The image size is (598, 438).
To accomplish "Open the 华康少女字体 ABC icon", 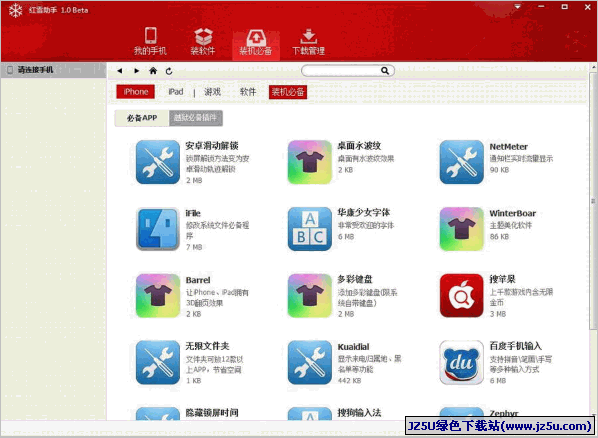I will pyautogui.click(x=310, y=229).
